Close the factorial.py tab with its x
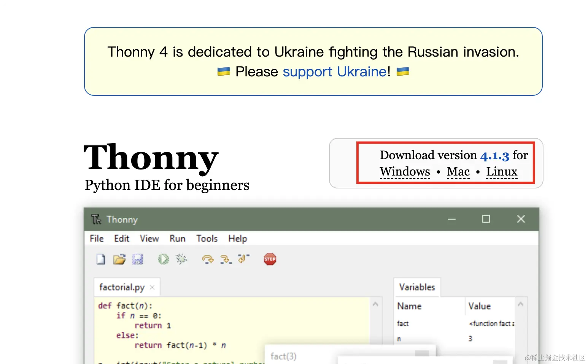This screenshot has height=364, width=588. tap(152, 287)
